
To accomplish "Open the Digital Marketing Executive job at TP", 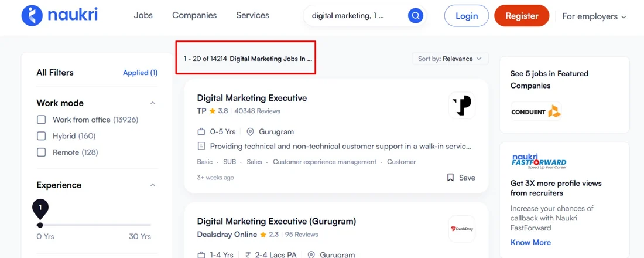I will click(252, 98).
